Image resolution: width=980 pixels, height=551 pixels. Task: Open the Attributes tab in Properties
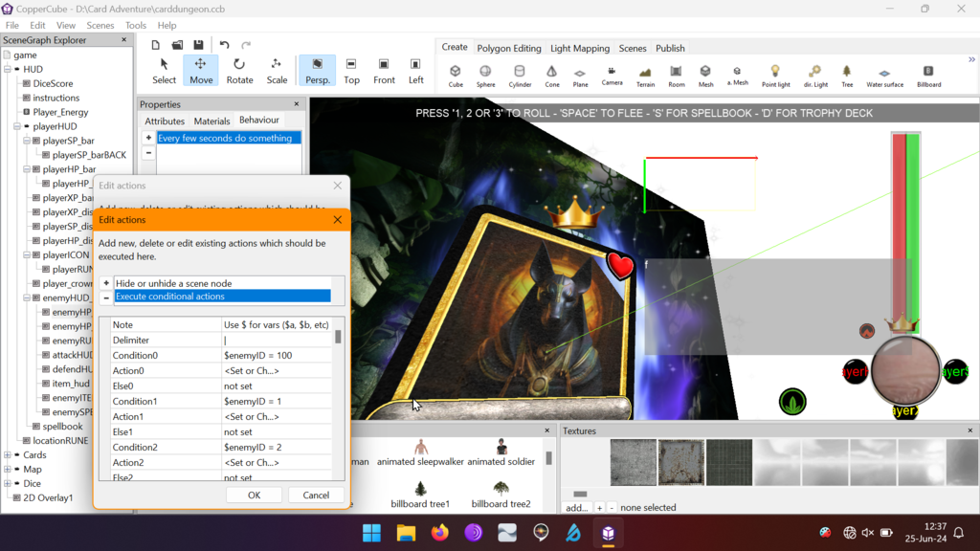point(165,121)
